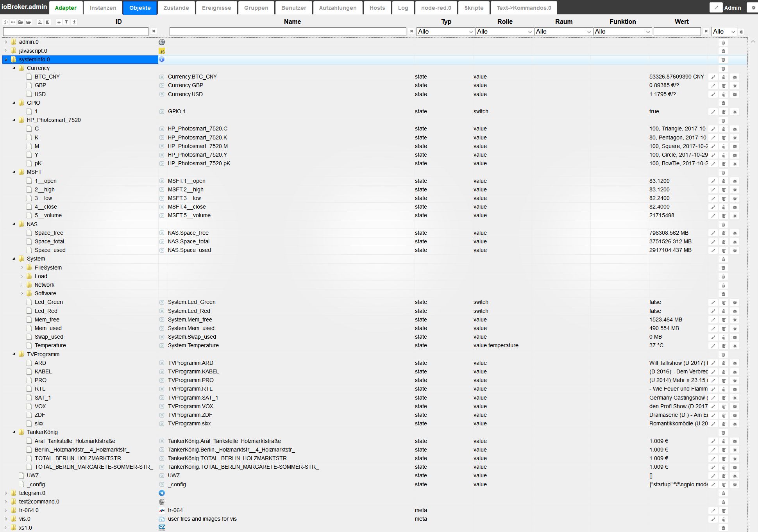Click the download objects arrow icon
Screen dimensions: 758x532
click(x=74, y=22)
